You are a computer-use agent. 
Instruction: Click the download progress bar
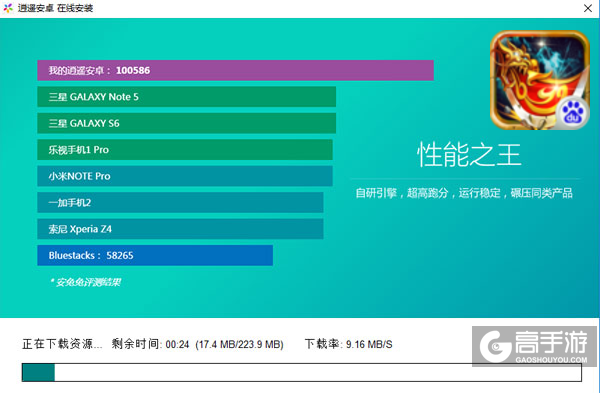pyautogui.click(x=302, y=372)
